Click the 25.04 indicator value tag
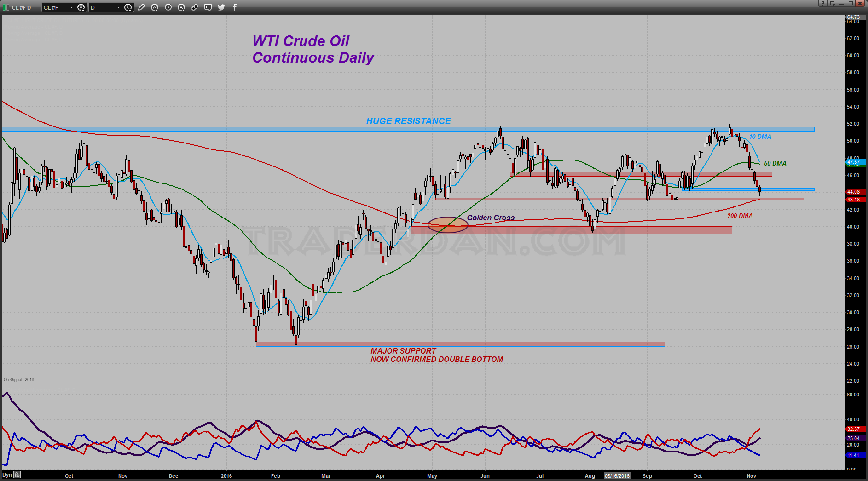 point(856,438)
